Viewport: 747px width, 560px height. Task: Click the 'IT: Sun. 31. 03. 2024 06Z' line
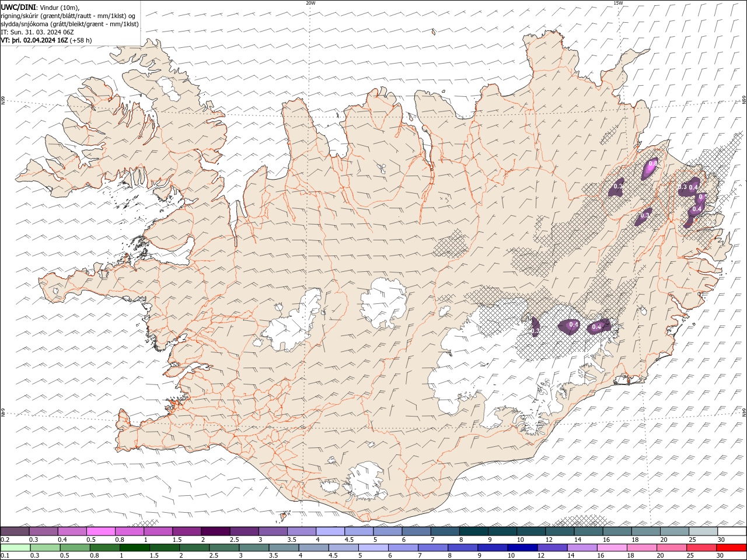tap(37, 32)
